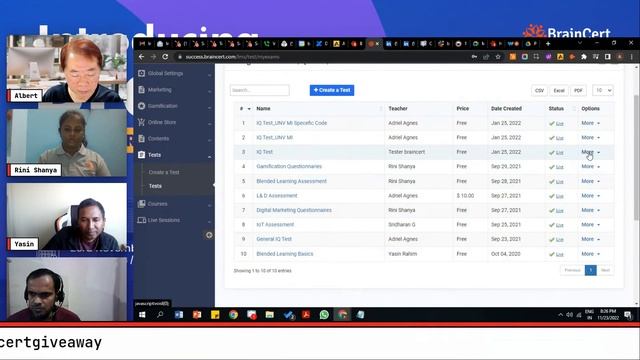Open the More dropdown for IQ Test row 3
Viewport: 640px width, 360px height.
(591, 152)
